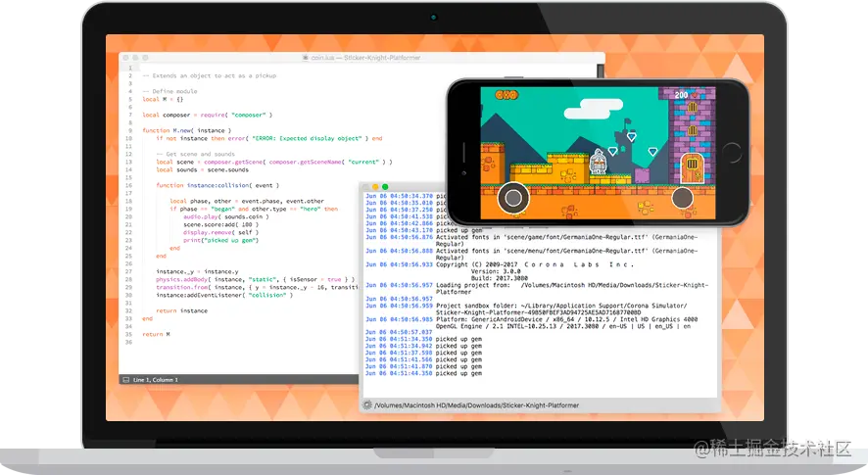Click 'instance:addEventListener( "collision" )' line
Viewport: 868px width, 475px height.
[224, 295]
